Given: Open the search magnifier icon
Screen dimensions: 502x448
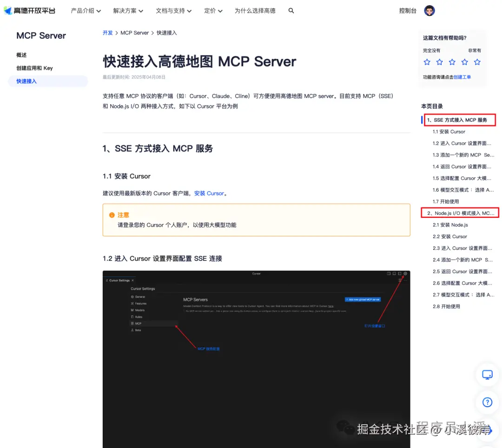Looking at the screenshot, I should [291, 11].
